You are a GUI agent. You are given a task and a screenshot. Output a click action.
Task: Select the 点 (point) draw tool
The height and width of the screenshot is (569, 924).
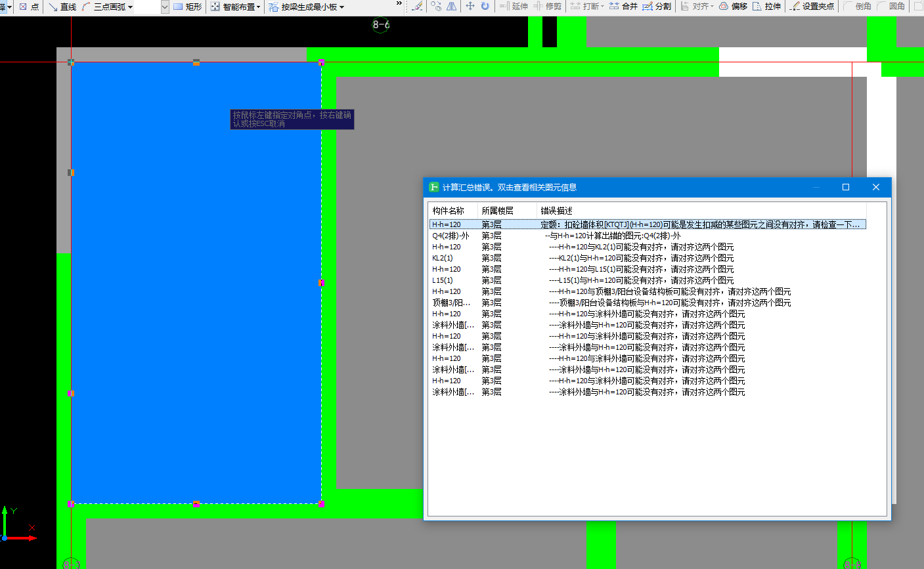pyautogui.click(x=29, y=7)
